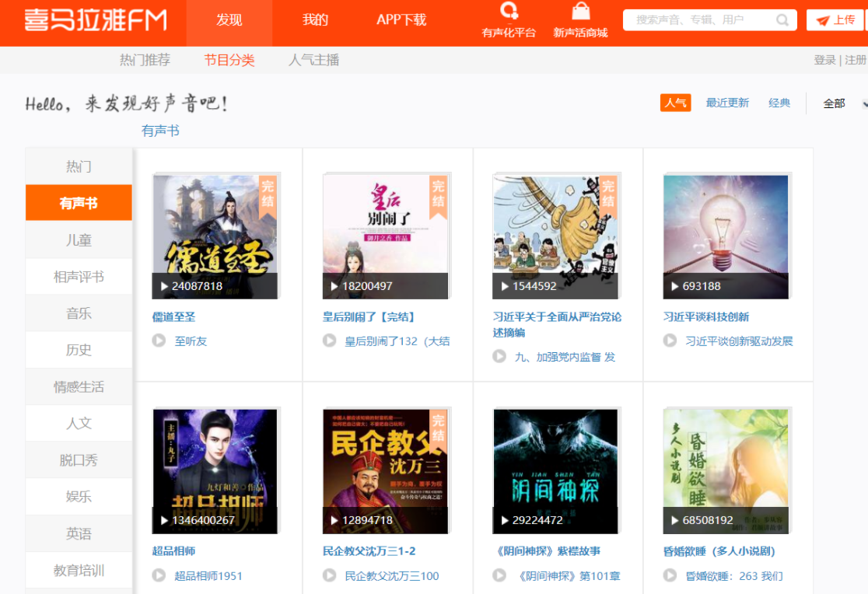868x594 pixels.
Task: Click play count 693188 on lightbulb cover
Action: coord(696,286)
